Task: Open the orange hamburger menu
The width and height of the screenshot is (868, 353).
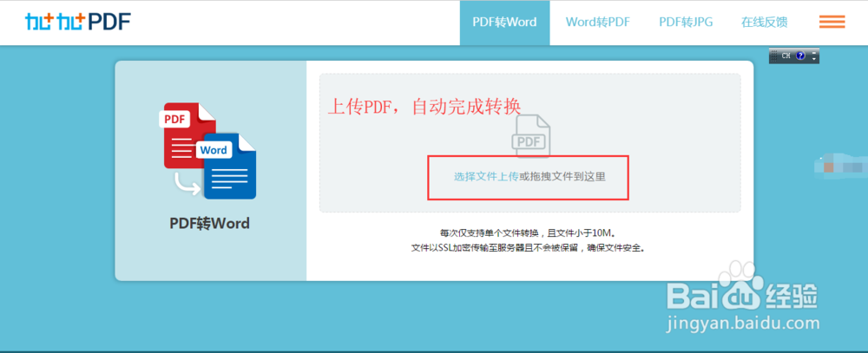Action: click(x=832, y=23)
